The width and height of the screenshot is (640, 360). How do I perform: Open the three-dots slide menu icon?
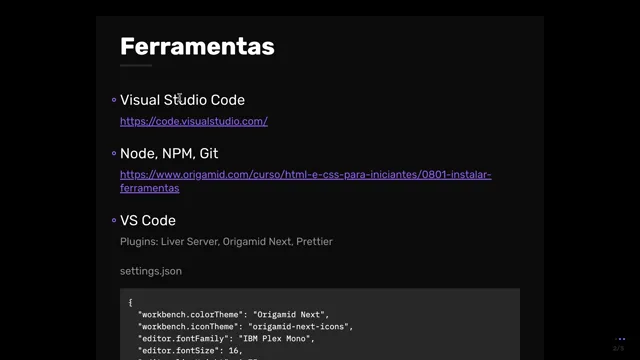[x=620, y=339]
